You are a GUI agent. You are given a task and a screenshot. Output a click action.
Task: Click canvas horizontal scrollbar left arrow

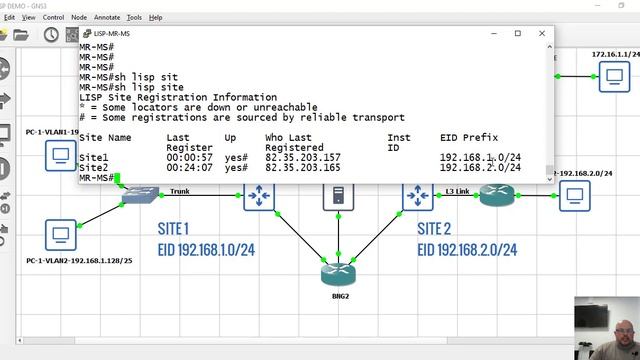pyautogui.click(x=20, y=340)
